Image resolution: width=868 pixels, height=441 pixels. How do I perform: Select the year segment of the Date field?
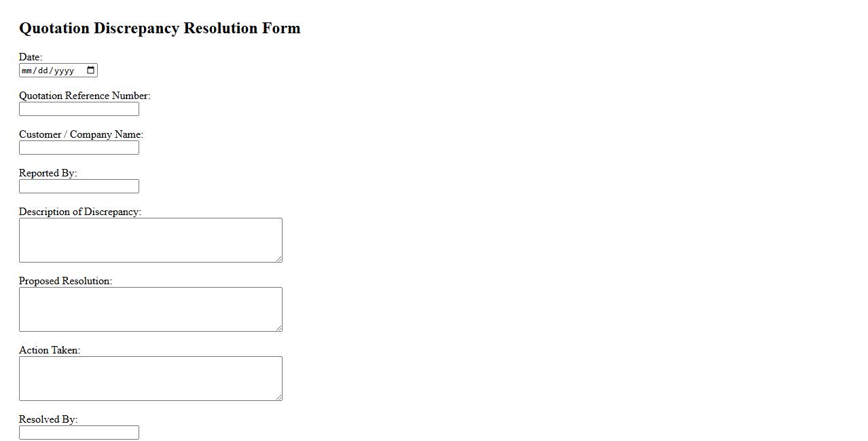click(x=64, y=71)
